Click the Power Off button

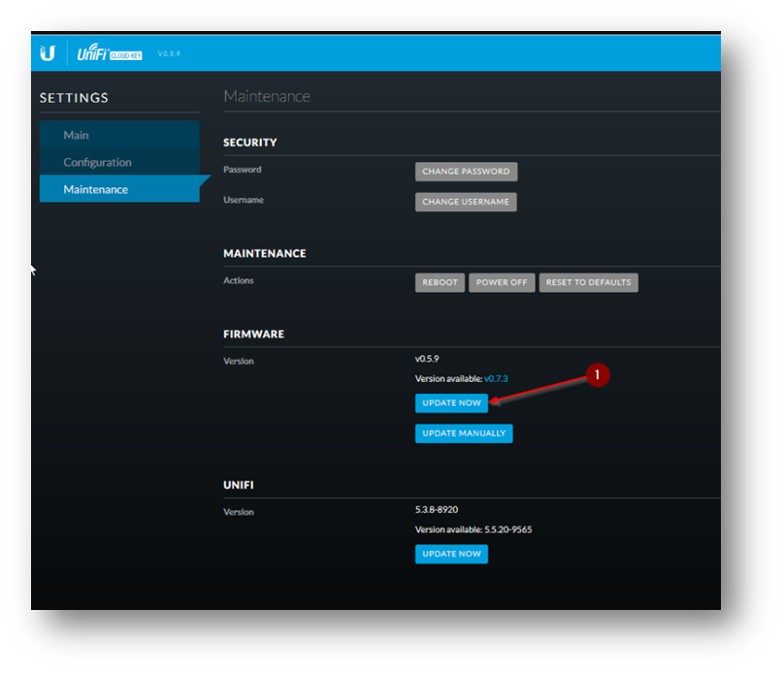502,282
